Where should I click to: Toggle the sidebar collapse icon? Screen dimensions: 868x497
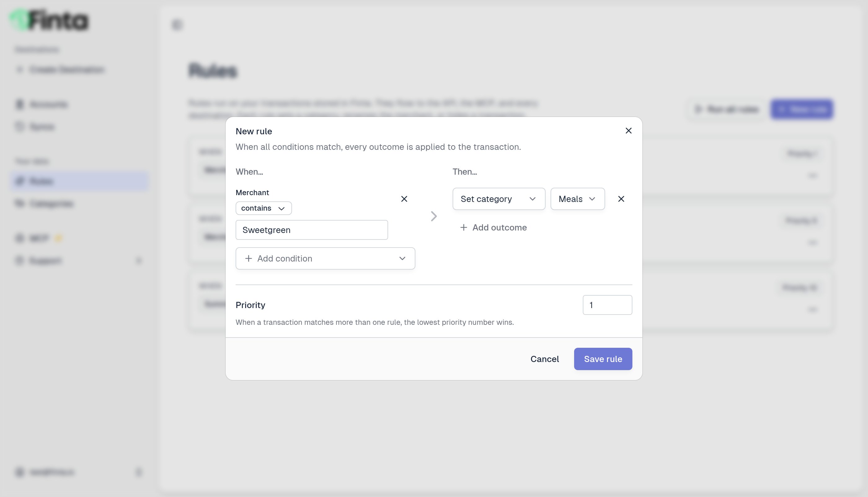tap(177, 25)
